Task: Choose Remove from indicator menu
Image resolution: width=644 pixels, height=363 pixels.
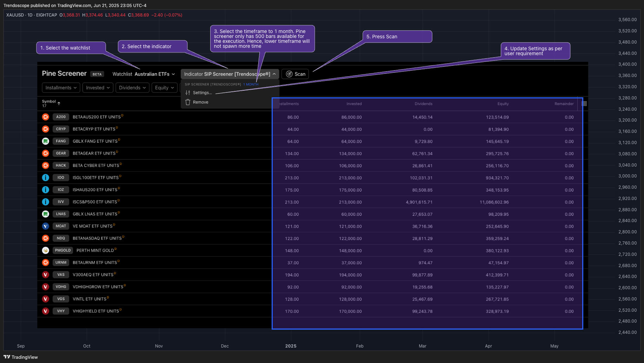Action: [x=201, y=102]
